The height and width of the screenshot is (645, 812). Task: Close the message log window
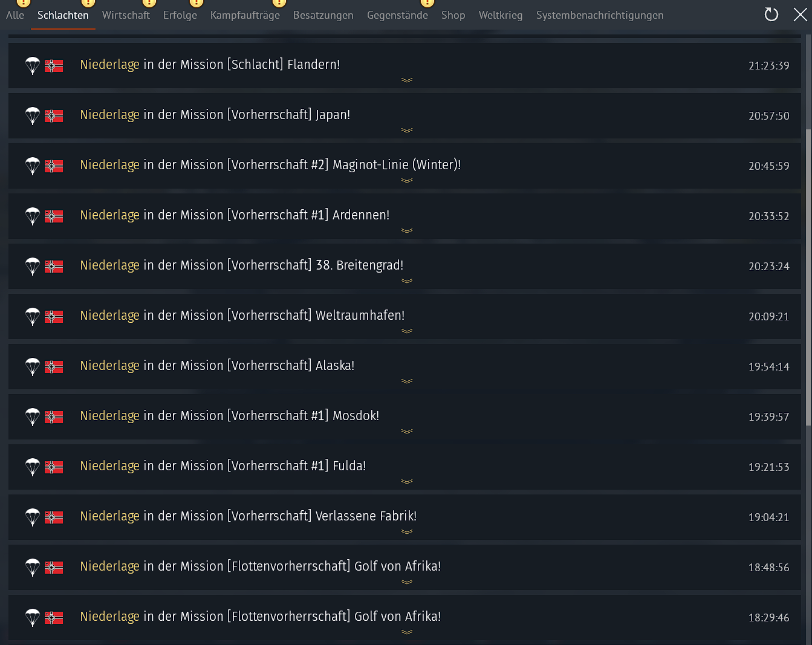[x=801, y=15]
